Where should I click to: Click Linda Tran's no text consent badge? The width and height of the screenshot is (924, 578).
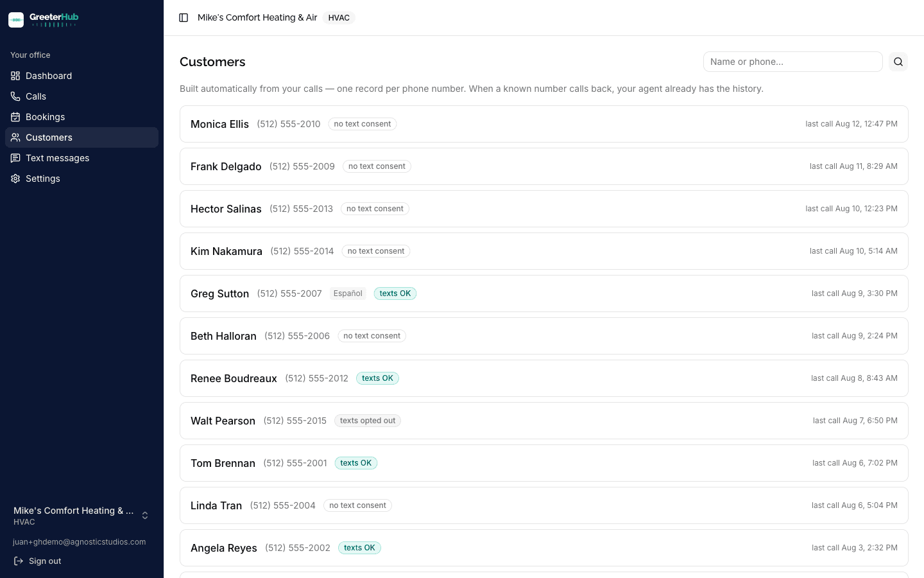[357, 505]
